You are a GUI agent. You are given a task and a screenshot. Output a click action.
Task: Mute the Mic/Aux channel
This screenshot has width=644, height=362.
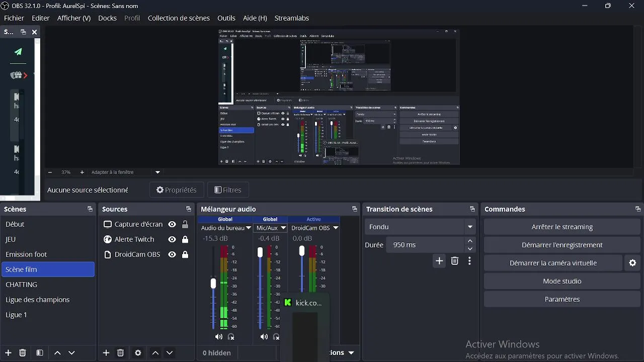(264, 337)
